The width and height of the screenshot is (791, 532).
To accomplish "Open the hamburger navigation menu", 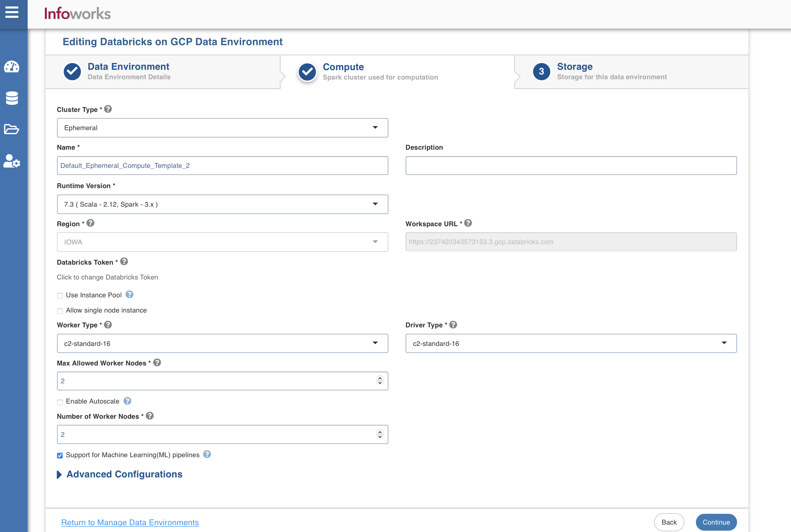I will point(12,12).
